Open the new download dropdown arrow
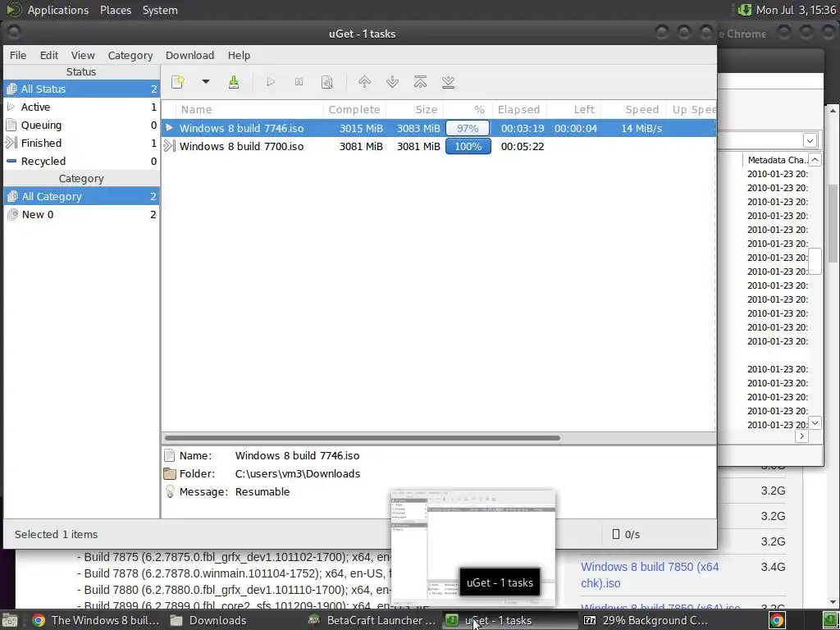 (206, 82)
